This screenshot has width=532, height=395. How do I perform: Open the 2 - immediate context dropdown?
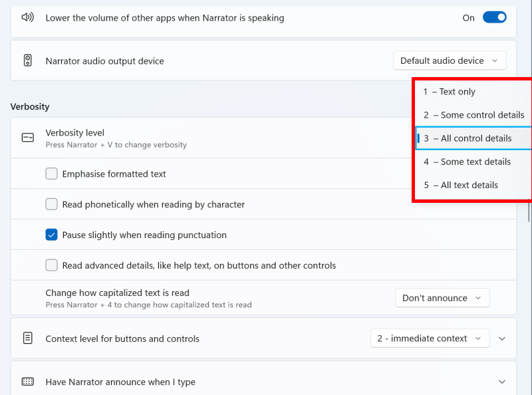click(x=430, y=338)
